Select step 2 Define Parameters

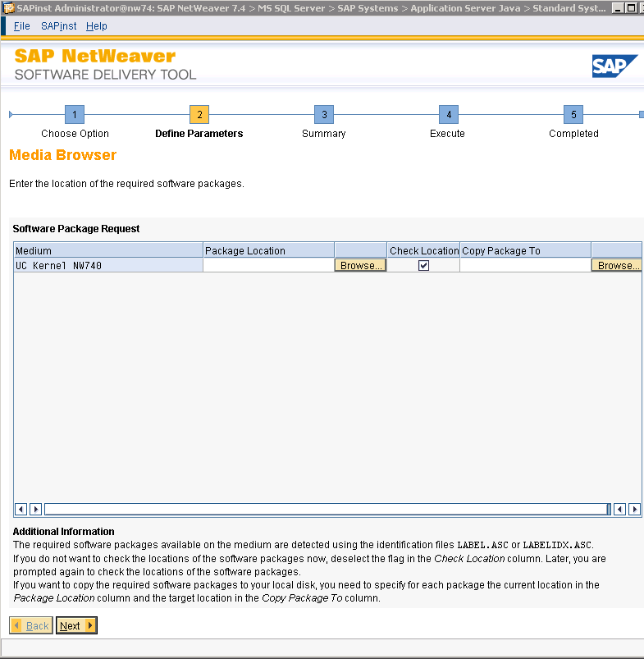199,114
